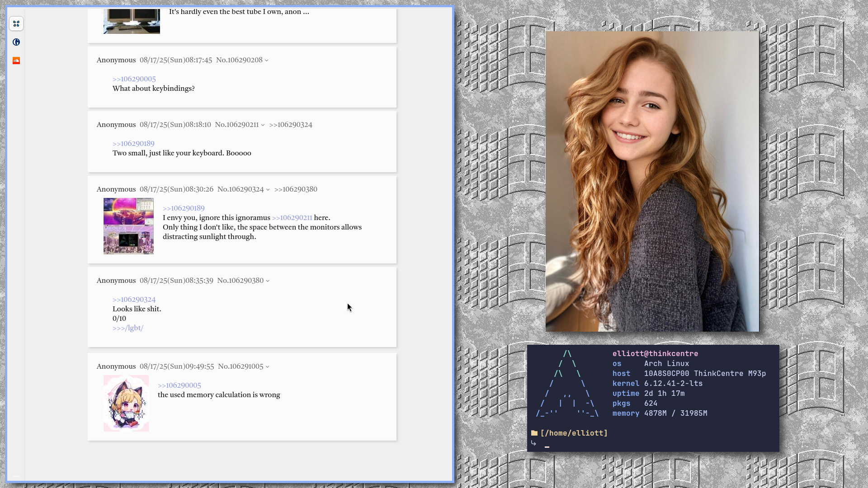Open post menu arrow for No.106290211
Viewport: 868px width, 488px height.
263,125
